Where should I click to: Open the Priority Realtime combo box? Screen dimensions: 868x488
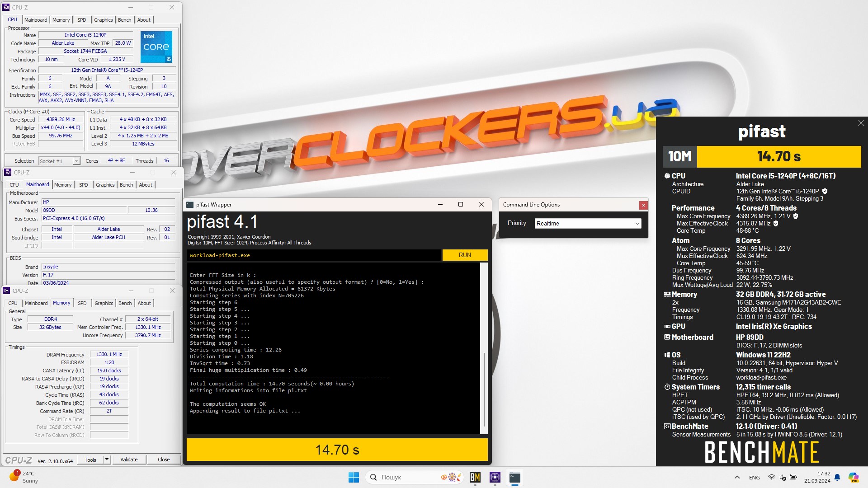click(588, 224)
